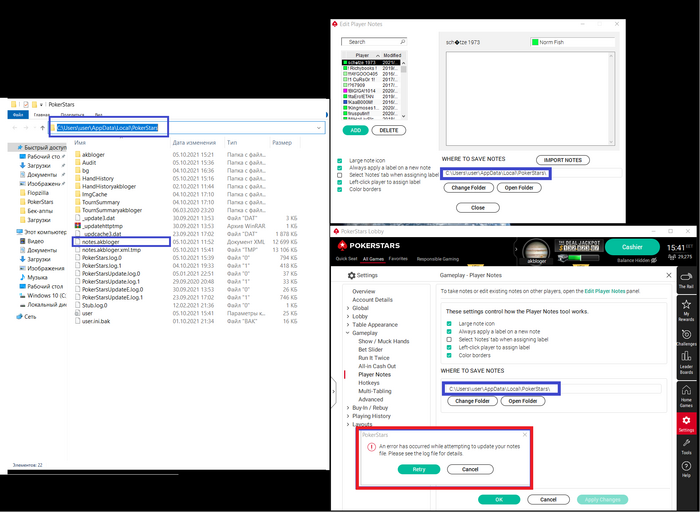This screenshot has width=700, height=512.
Task: Select Hotkeys in the settings tree
Action: 369,383
